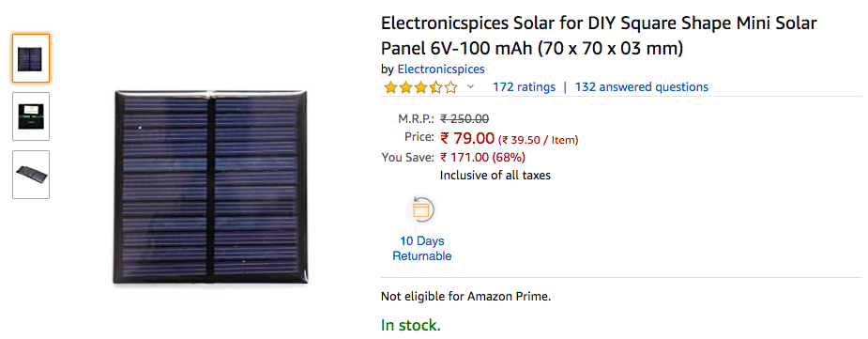Image resolution: width=868 pixels, height=339 pixels.
Task: Open the 172 ratings link
Action: [524, 87]
